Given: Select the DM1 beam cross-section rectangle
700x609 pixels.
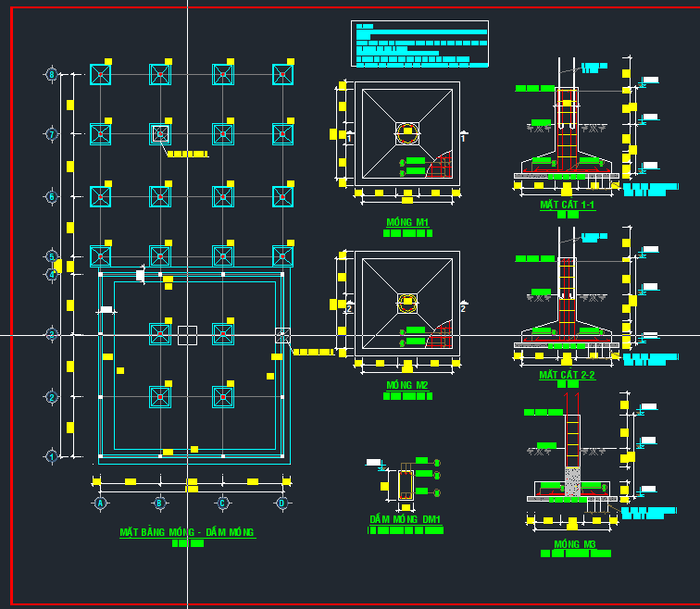Looking at the screenshot, I should click(x=406, y=484).
